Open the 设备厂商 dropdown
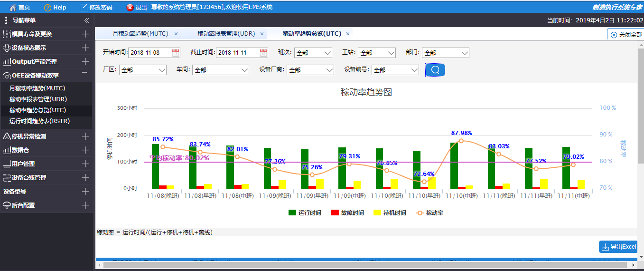Image resolution: width=644 pixels, height=271 pixels. pos(310,70)
